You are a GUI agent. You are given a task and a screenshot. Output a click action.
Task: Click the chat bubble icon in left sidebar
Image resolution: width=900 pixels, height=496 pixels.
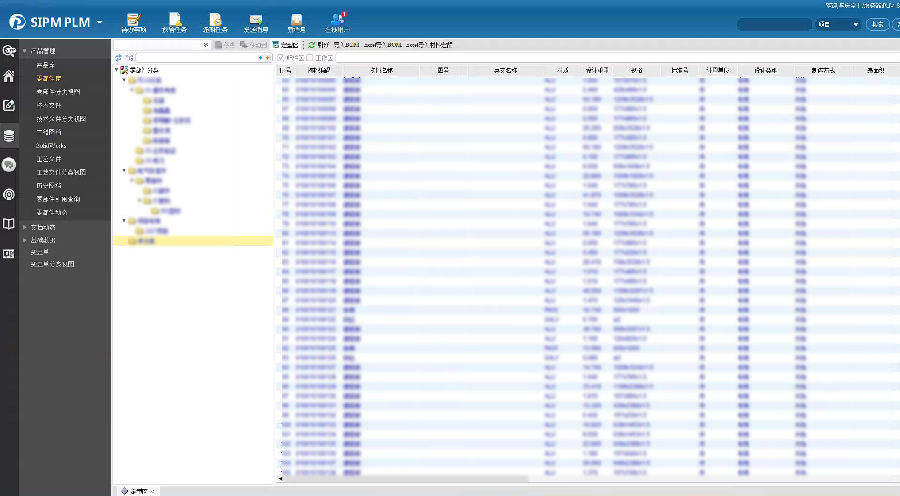[x=9, y=164]
